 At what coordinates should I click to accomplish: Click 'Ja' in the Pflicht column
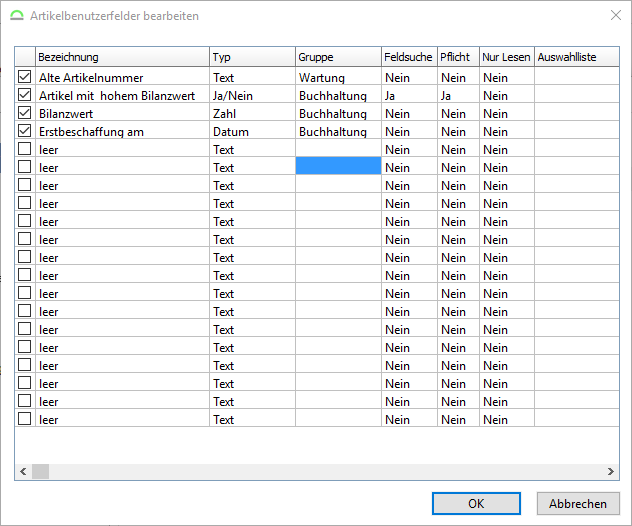pyautogui.click(x=458, y=94)
